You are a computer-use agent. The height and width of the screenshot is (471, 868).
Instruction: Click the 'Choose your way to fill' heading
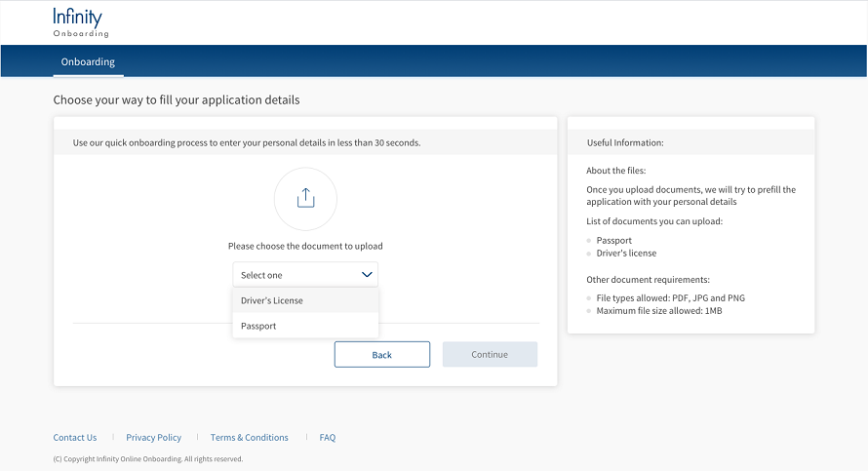point(177,99)
